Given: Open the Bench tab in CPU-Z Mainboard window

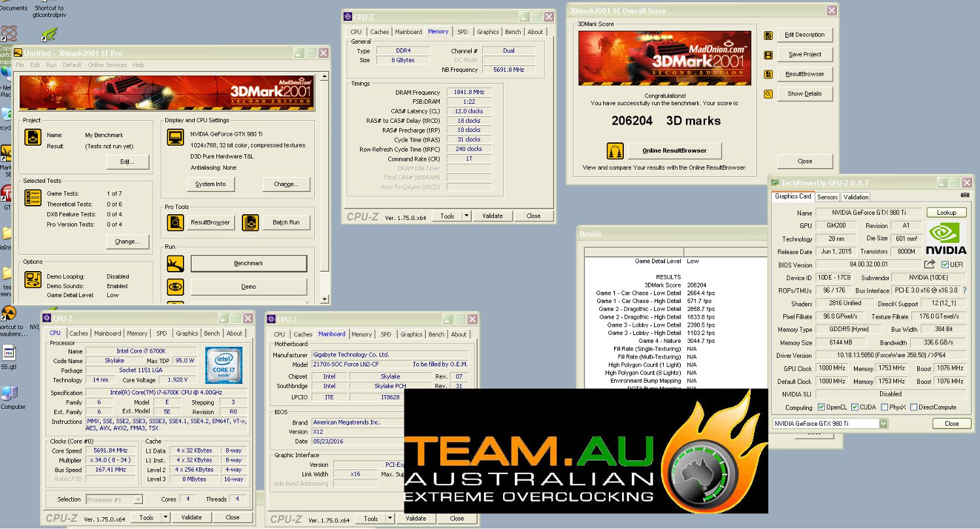Looking at the screenshot, I should tap(436, 334).
